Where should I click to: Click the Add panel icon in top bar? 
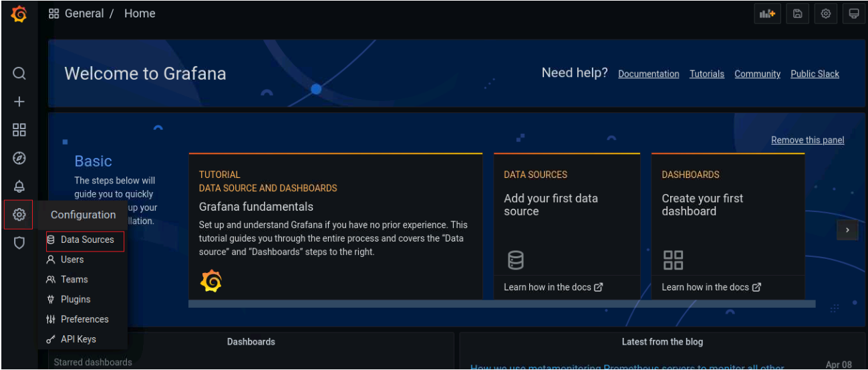(x=768, y=13)
